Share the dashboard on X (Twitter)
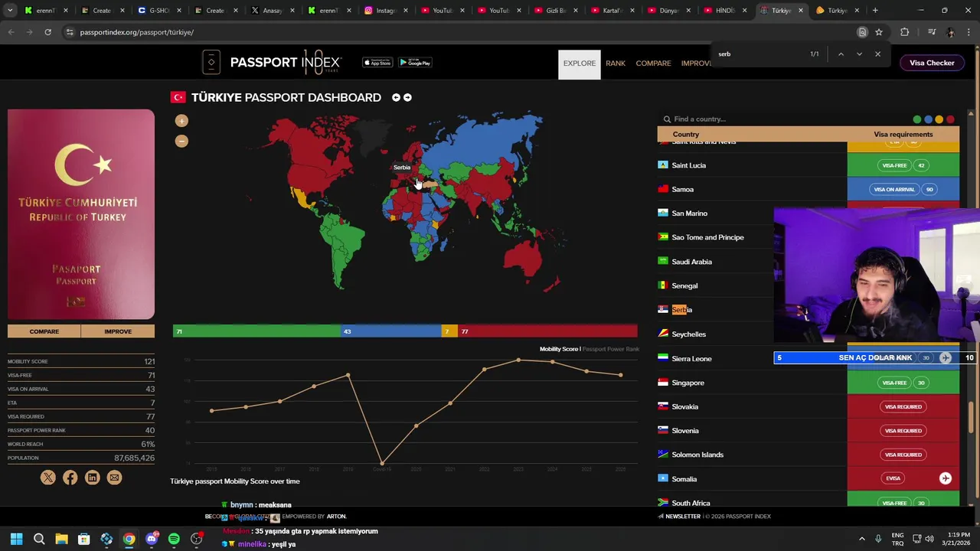 pos(48,478)
